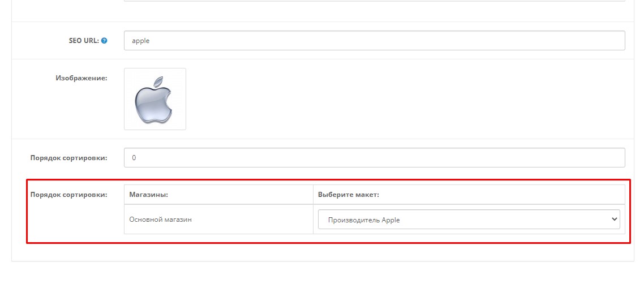Click the Производитель Apple selected option text
Image resolution: width=644 pixels, height=288 pixels.
tap(364, 220)
